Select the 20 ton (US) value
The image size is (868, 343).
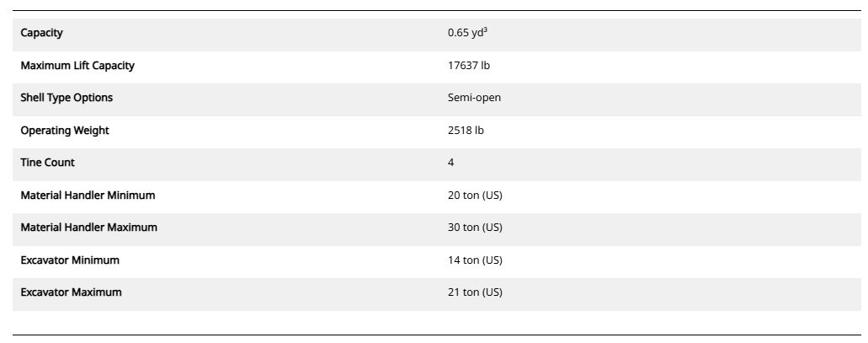(x=475, y=196)
